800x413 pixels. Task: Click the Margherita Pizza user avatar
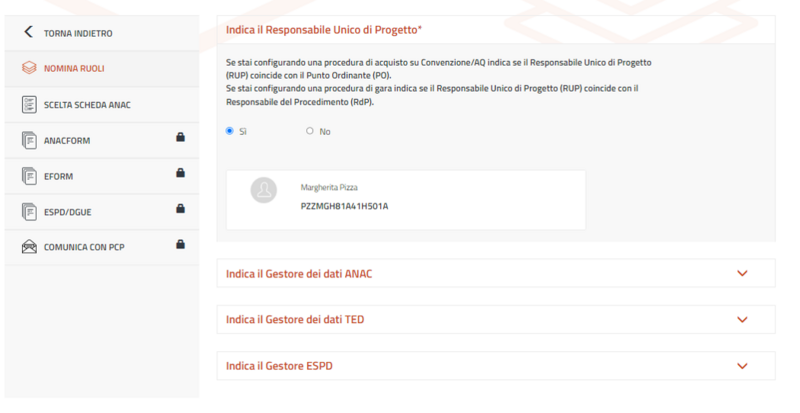pos(264,191)
